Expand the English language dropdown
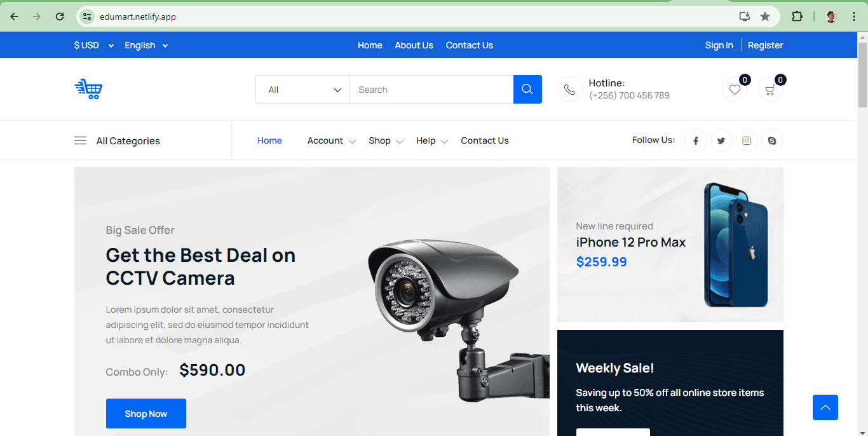Viewport: 868px width, 436px height. coord(146,45)
